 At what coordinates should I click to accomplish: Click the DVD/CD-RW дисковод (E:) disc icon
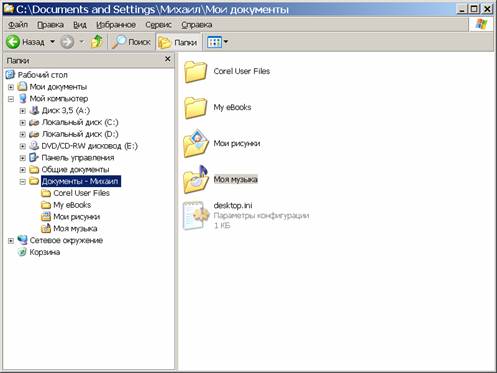pos(34,146)
